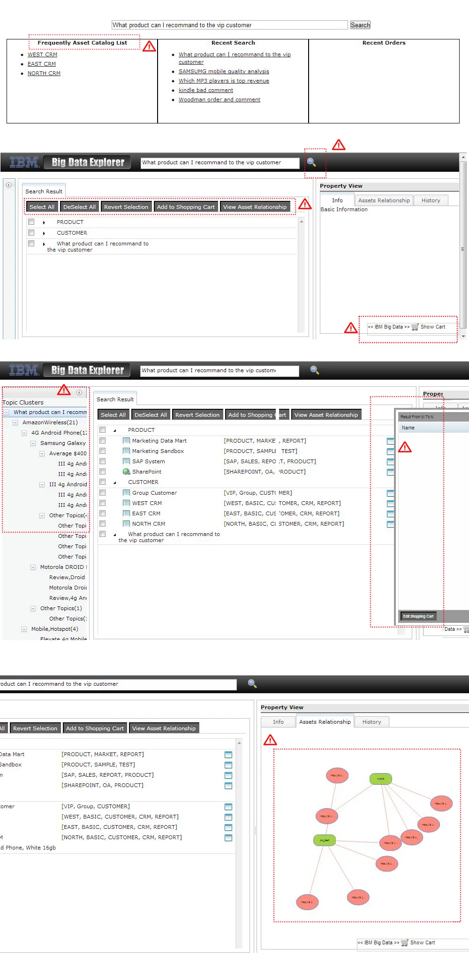Screen dimensions: 469x980
Task: Collapse the Samsung Galaxy tree node
Action: coord(33,443)
